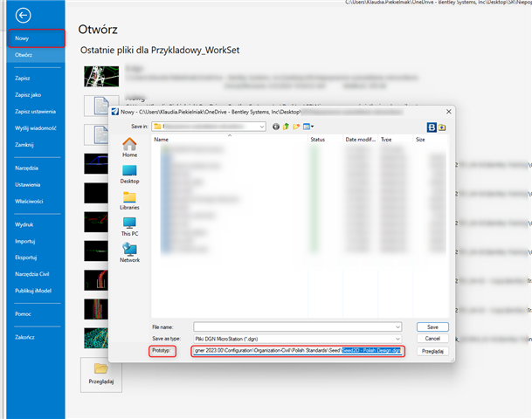Sort by the Status column header

coord(325,140)
